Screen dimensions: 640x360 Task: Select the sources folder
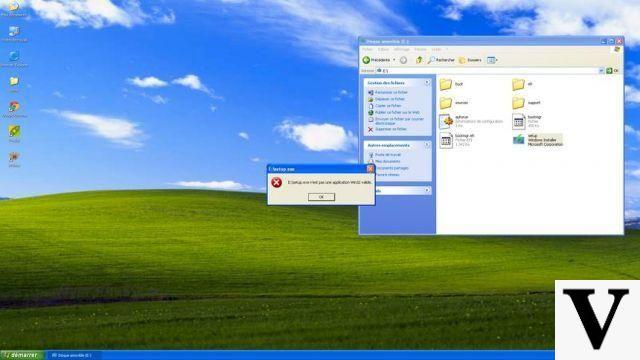454,102
